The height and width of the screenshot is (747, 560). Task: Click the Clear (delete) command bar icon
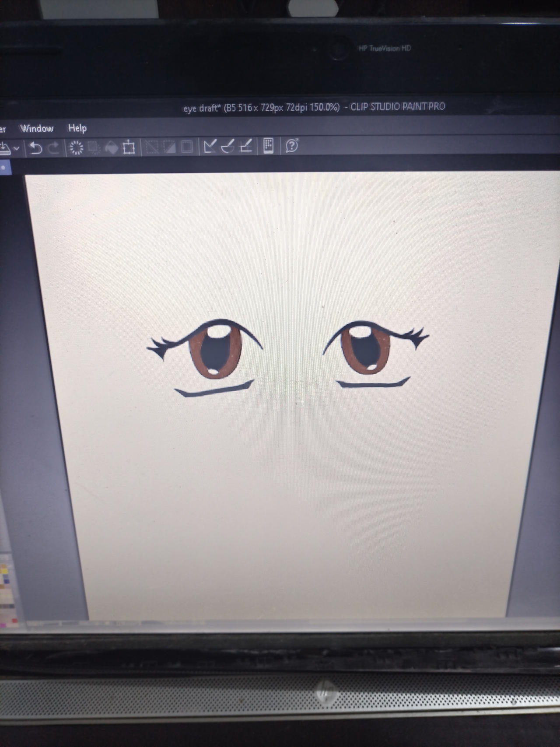[x=76, y=148]
